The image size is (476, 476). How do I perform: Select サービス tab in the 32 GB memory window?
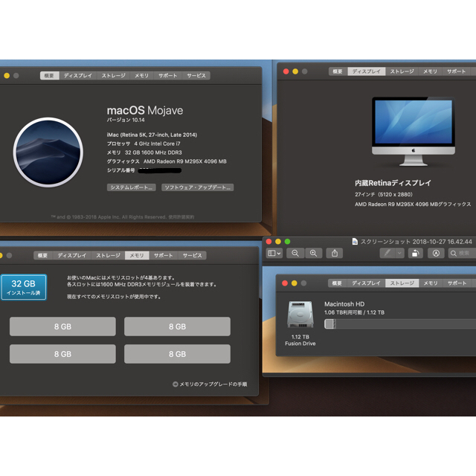(x=192, y=256)
